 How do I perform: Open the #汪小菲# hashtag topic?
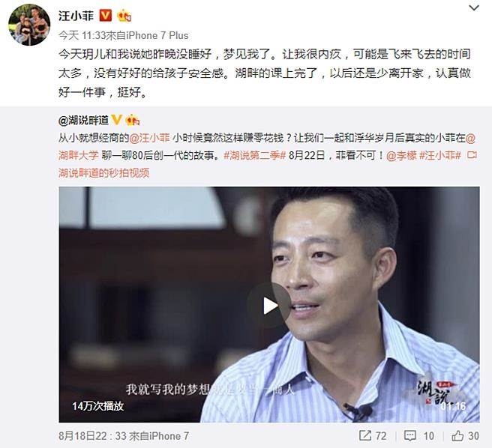(440, 155)
